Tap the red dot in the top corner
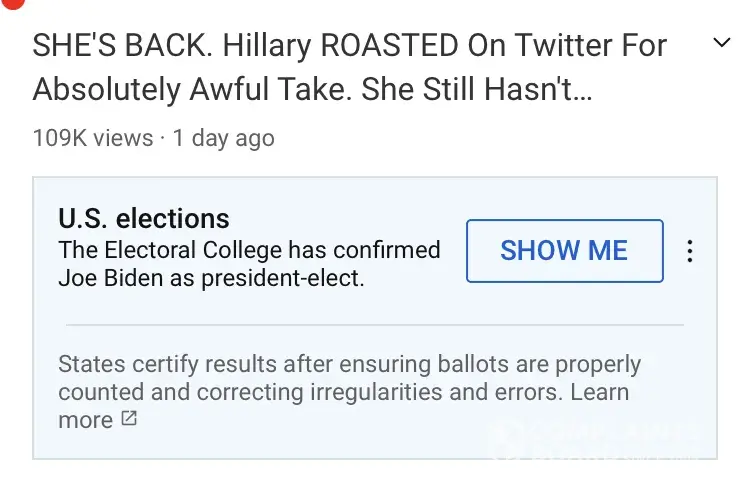This screenshot has width=750, height=485. [12, 5]
